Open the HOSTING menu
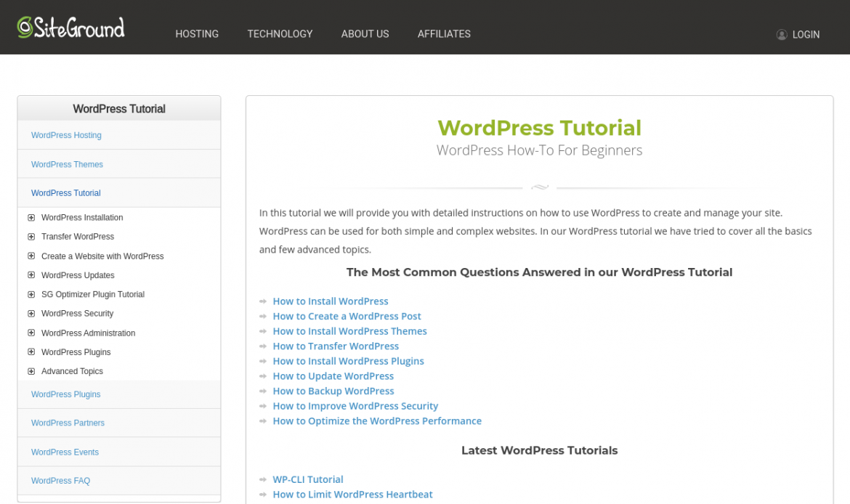Screen dimensions: 850x504 [x=197, y=33]
